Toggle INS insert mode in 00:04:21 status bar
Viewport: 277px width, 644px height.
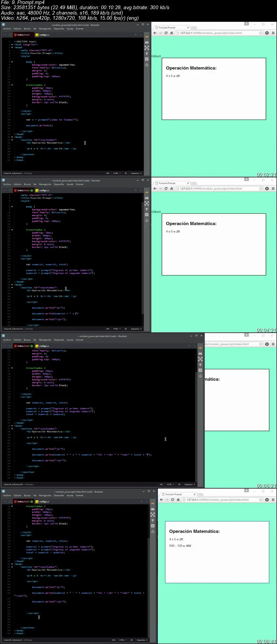point(108,329)
